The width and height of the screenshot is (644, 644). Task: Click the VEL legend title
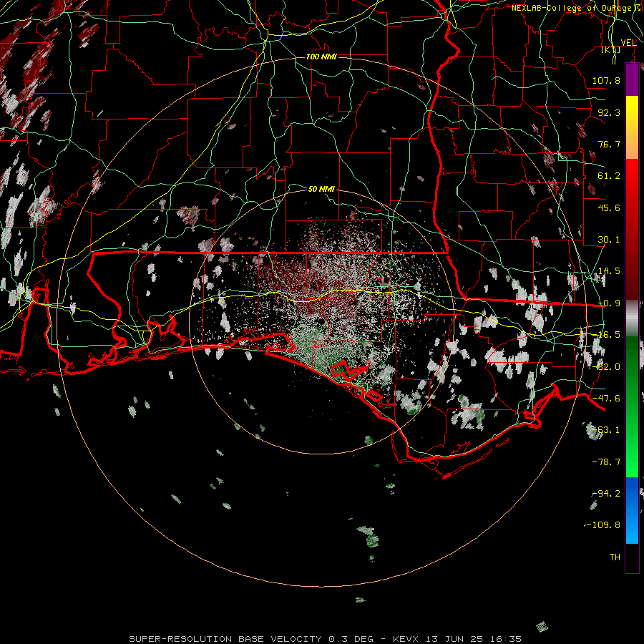[628, 42]
